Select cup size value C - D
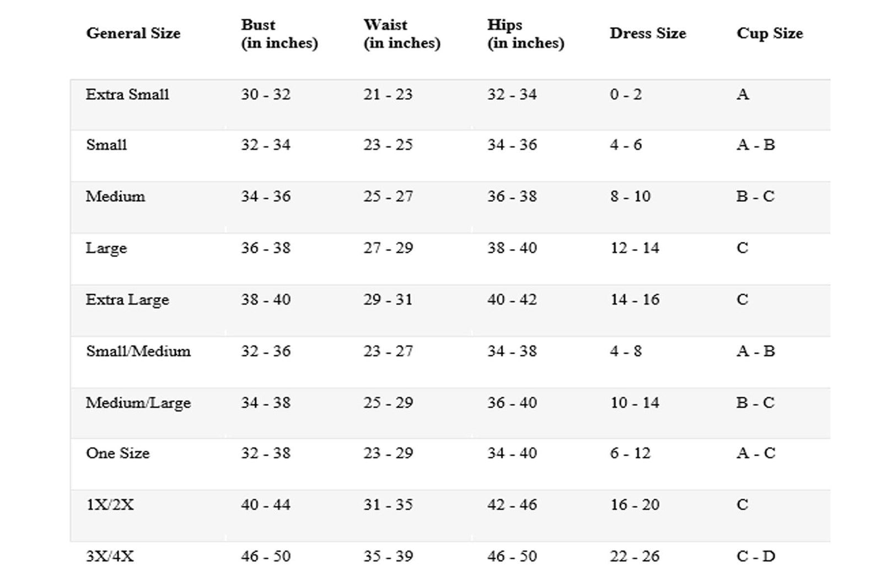Viewport: 882px width, 588px height. click(x=756, y=557)
